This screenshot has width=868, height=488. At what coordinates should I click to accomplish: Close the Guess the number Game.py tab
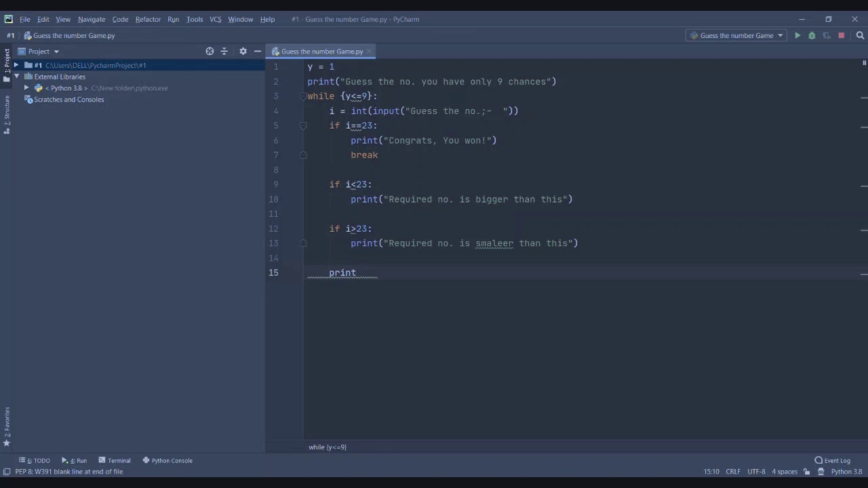pyautogui.click(x=369, y=52)
